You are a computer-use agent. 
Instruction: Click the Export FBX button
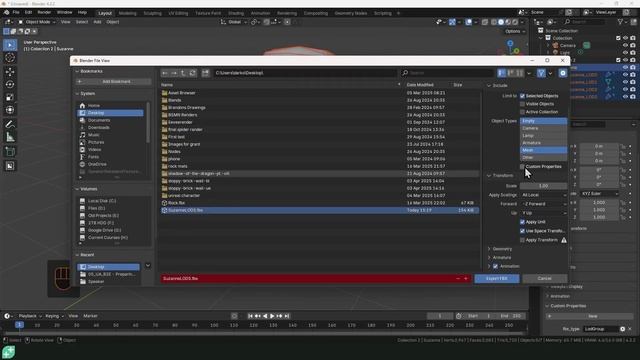[x=497, y=279]
